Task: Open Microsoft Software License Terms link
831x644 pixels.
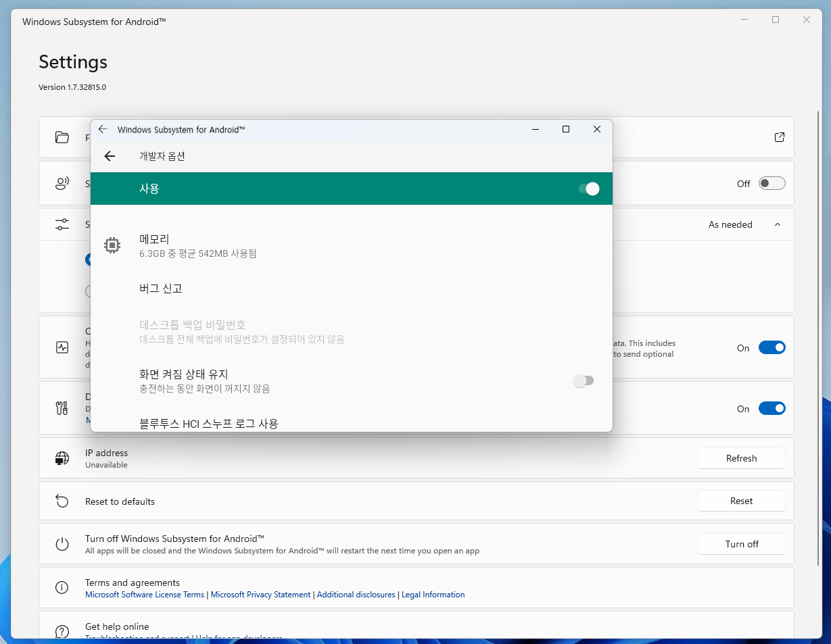Action: coord(145,595)
